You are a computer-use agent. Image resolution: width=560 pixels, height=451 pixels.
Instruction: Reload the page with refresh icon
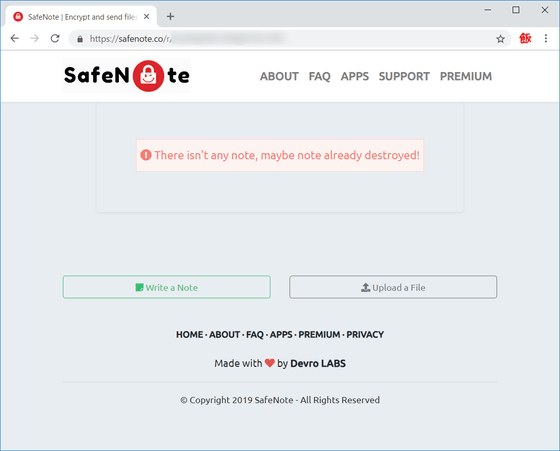coord(55,38)
